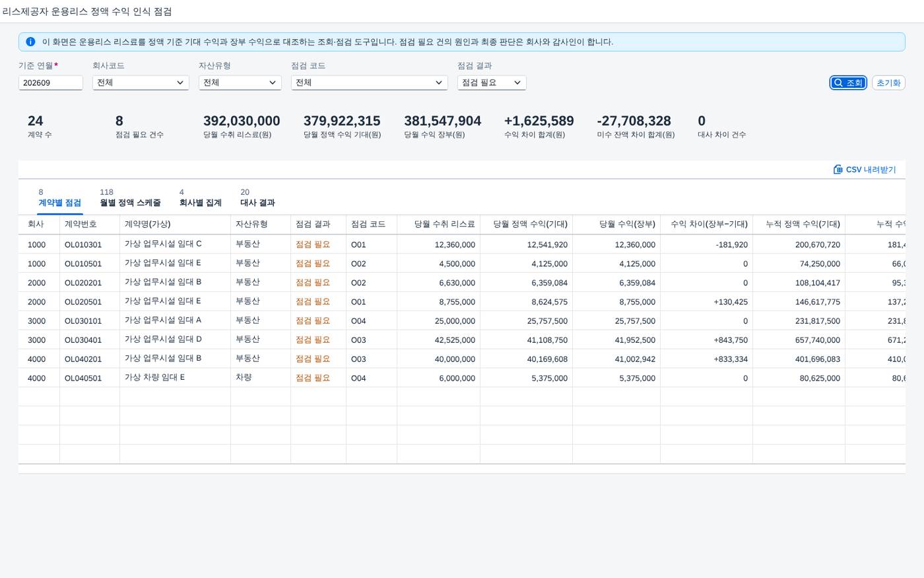Click the 차량 asset type cell

(x=244, y=377)
